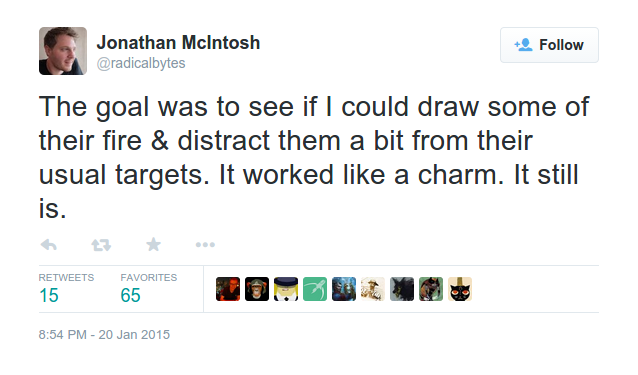Screen dimensions: 638x375
Task: Select the beige sketch man with hat avatar
Action: tap(373, 289)
